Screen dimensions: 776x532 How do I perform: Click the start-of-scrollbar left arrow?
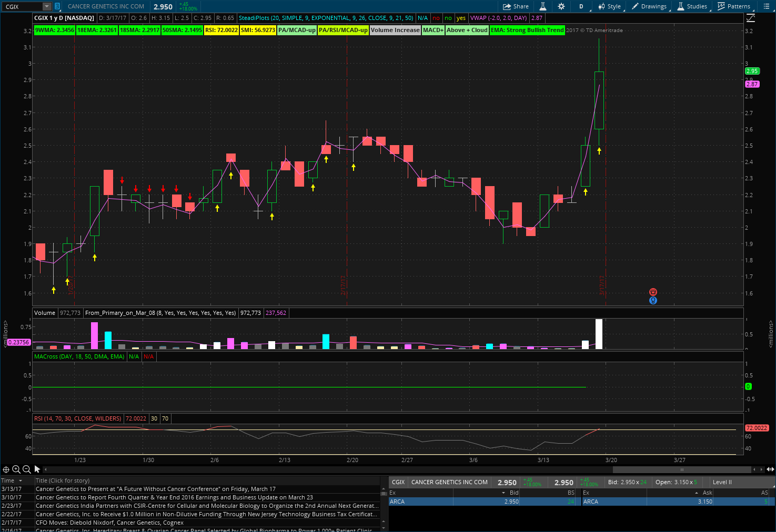45,469
